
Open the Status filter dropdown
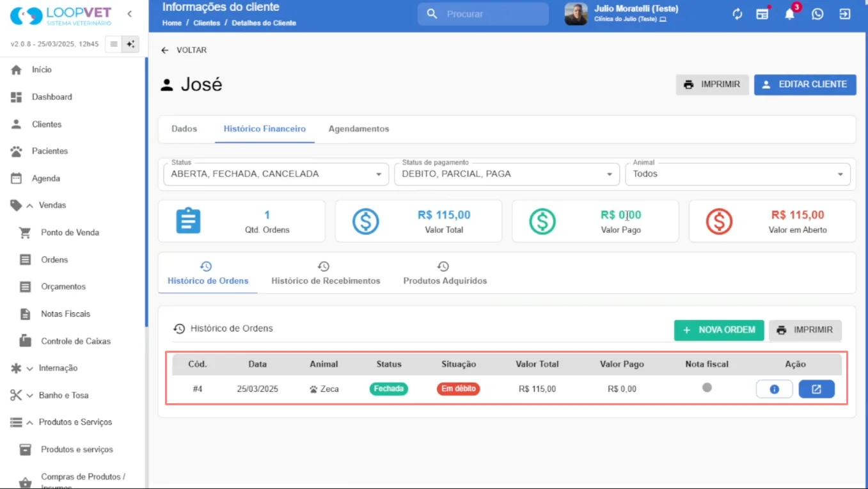click(x=276, y=174)
